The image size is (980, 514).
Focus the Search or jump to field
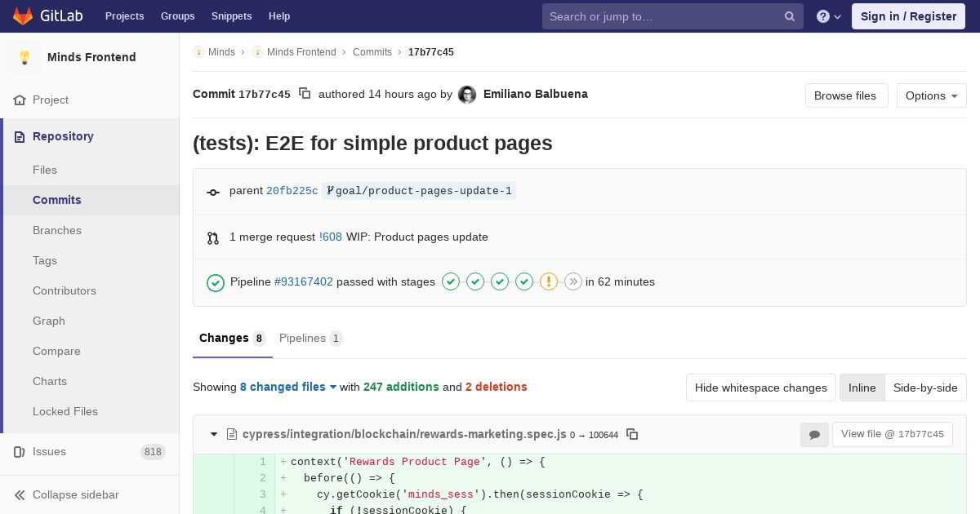[673, 16]
